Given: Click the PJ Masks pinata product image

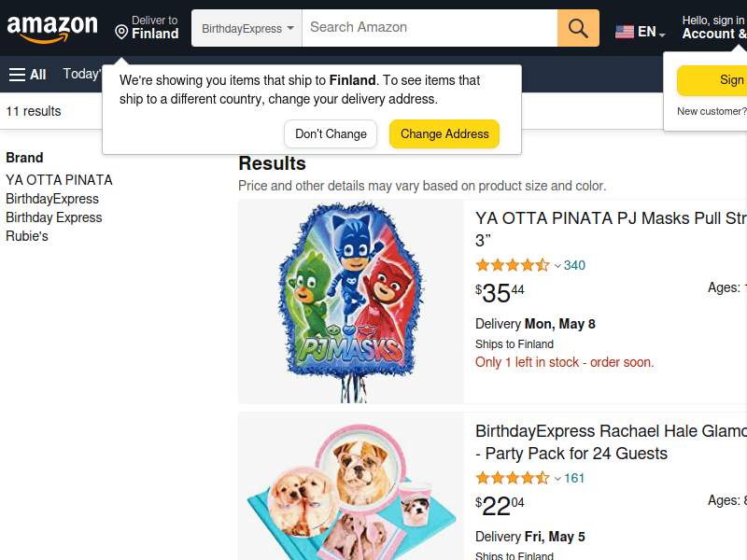Looking at the screenshot, I should (351, 301).
